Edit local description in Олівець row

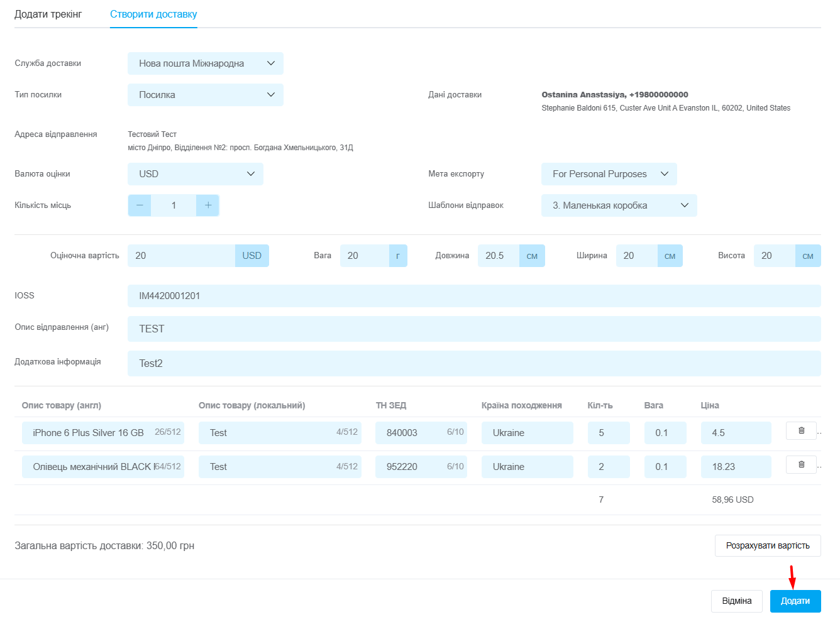click(x=280, y=467)
